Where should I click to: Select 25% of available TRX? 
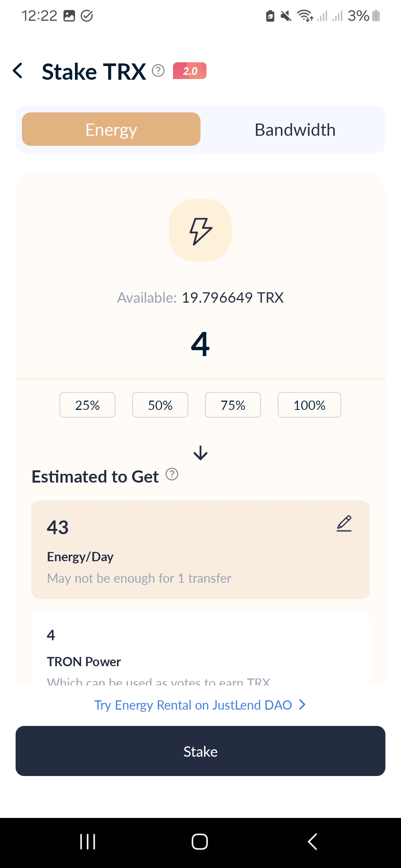[87, 405]
